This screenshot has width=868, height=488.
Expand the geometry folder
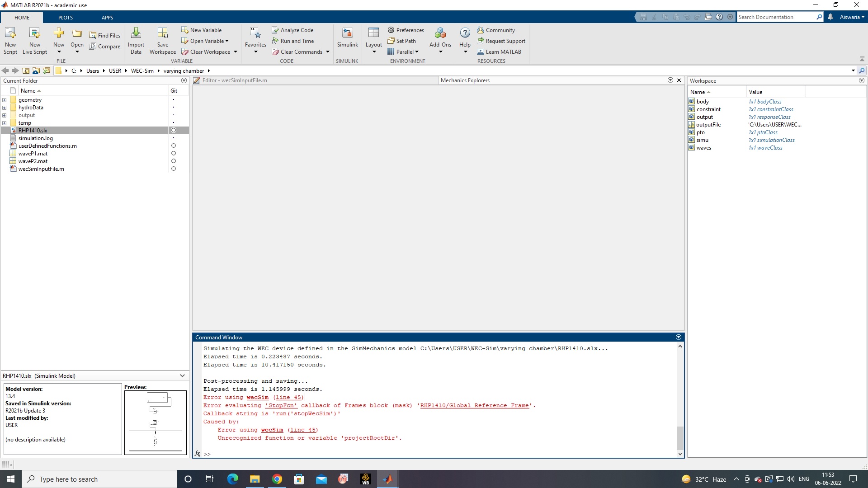click(4, 100)
